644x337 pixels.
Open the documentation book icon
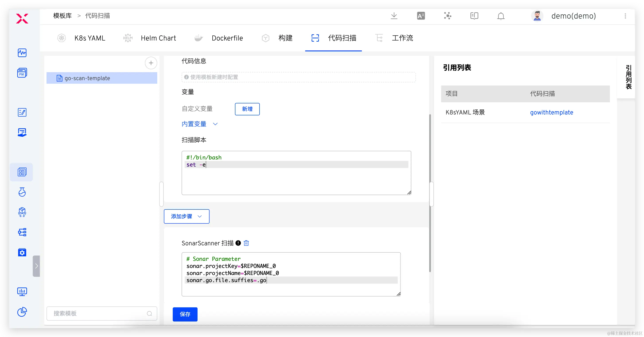(474, 16)
